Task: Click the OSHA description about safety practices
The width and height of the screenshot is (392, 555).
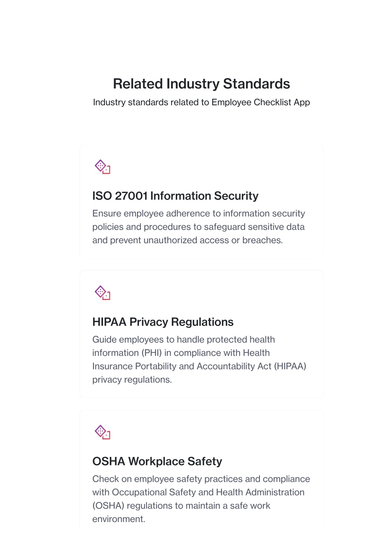Action: pos(201,499)
